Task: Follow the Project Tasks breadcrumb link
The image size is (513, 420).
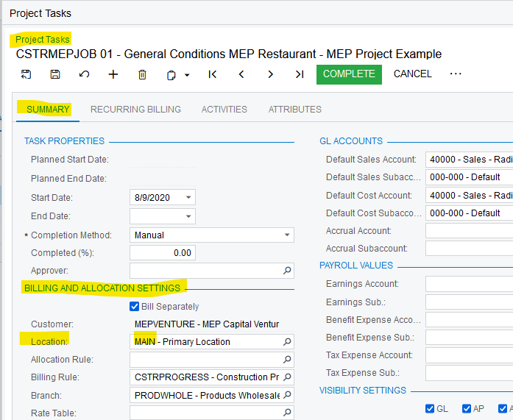Action: coord(43,39)
